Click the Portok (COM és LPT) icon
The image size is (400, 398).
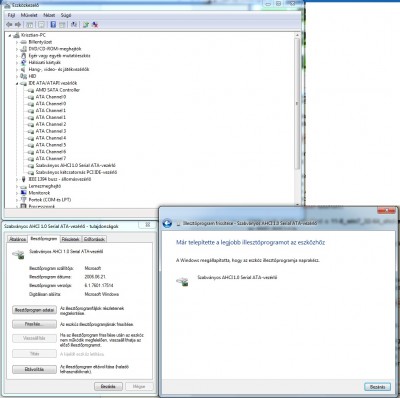[x=23, y=200]
